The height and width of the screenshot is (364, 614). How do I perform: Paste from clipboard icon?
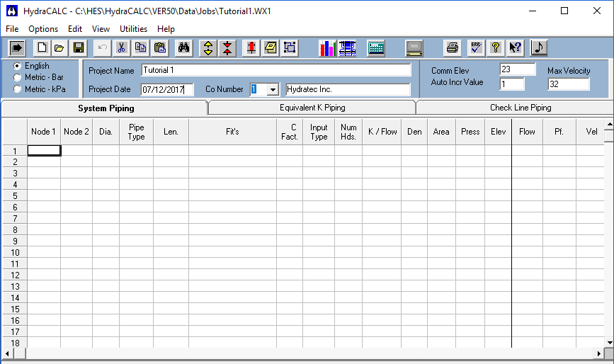160,48
